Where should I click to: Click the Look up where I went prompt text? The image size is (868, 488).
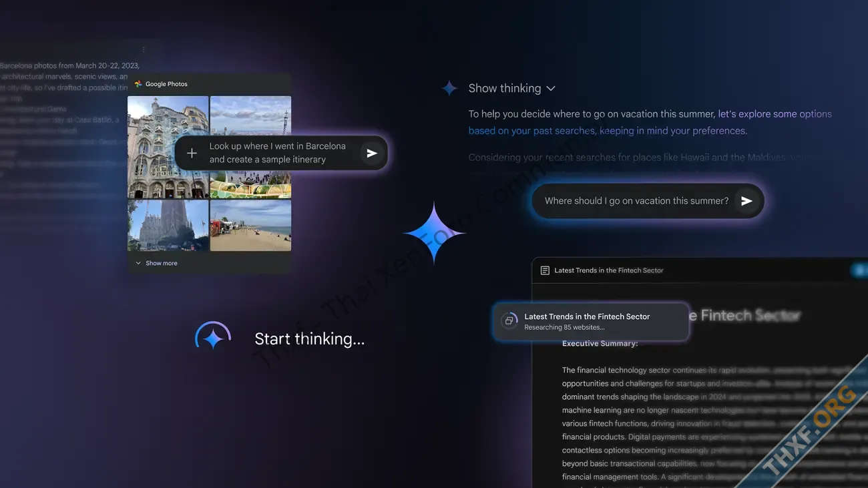tap(277, 153)
